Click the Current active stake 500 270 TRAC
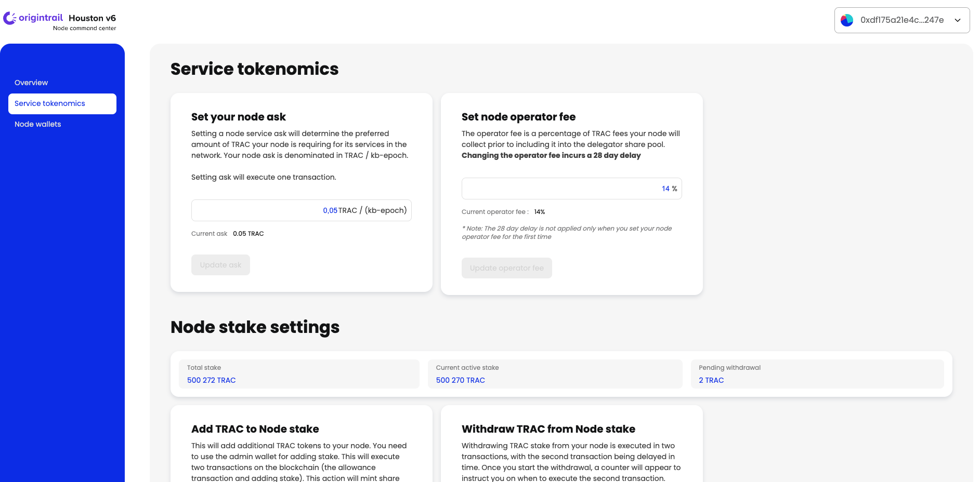 point(461,380)
